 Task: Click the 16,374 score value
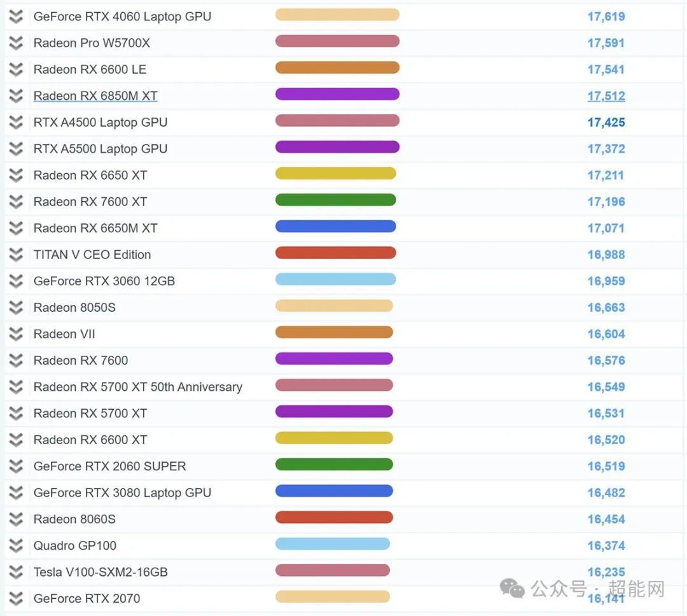click(x=606, y=545)
